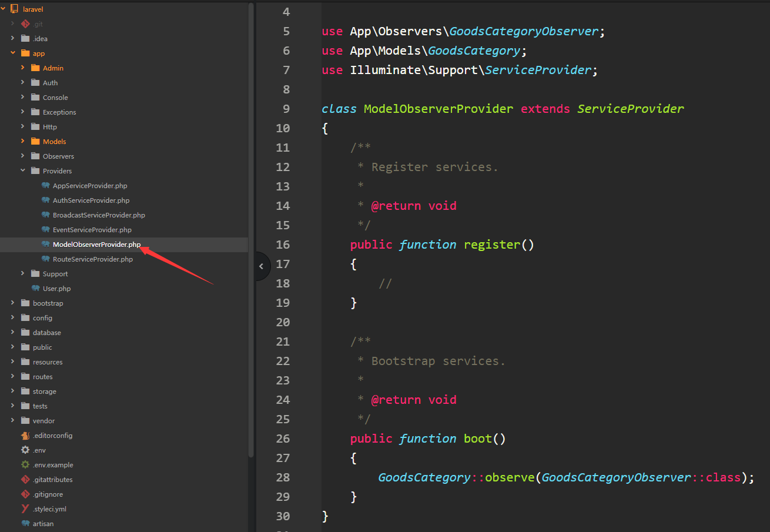Click the .styleci.yml Y icon

click(25, 509)
